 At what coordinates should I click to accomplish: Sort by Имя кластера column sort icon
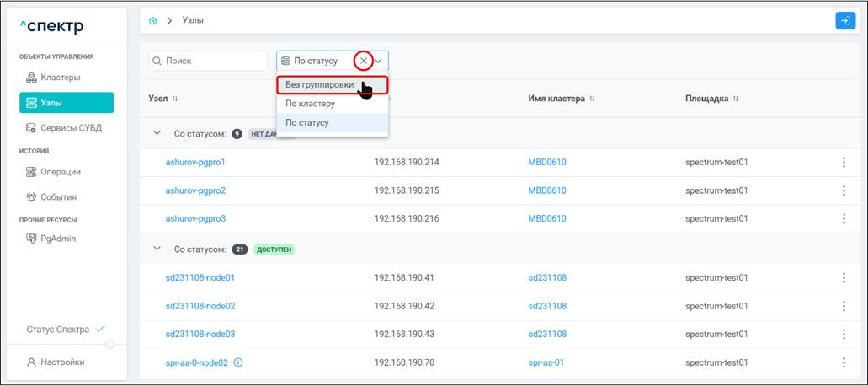592,99
